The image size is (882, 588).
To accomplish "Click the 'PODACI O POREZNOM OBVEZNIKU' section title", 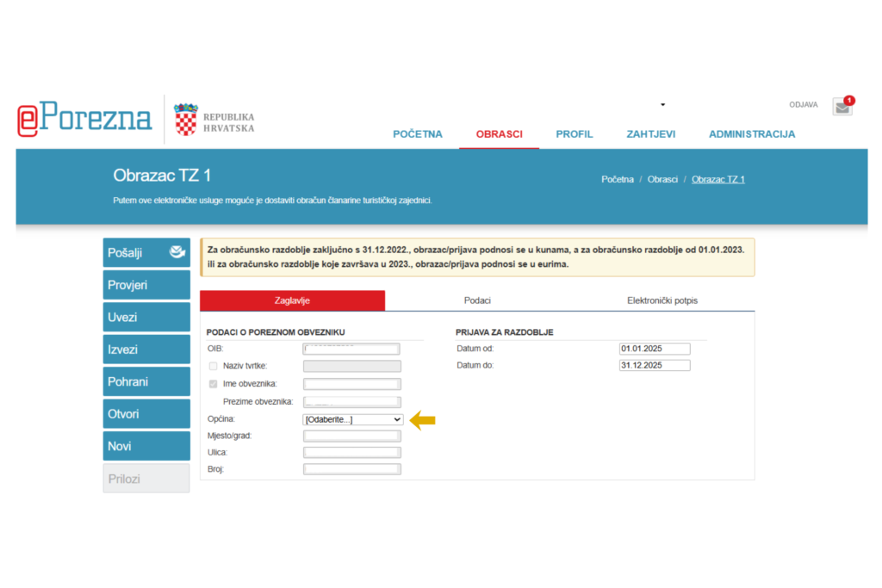I will click(276, 332).
